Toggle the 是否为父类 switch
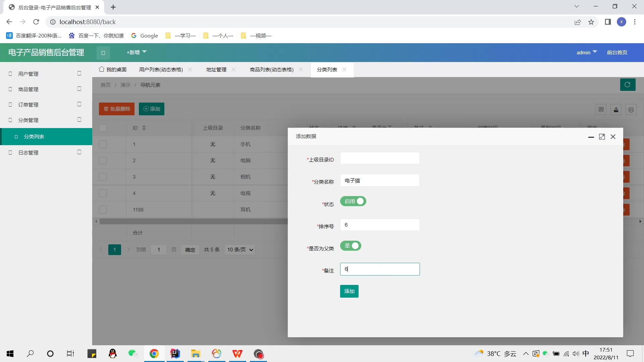Screen dimensions: 644x362 351,246
